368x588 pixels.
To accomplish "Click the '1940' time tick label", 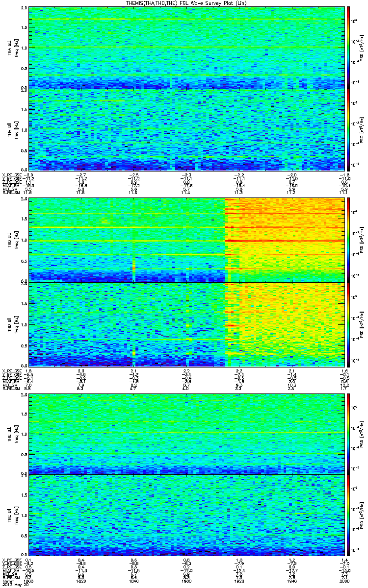I will click(x=291, y=580).
